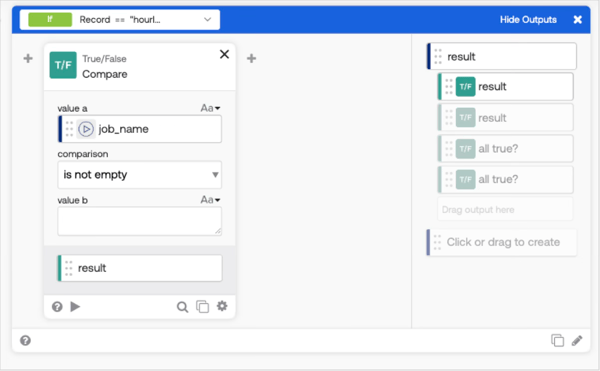This screenshot has height=371, width=600.
Task: Open Compare card settings gear
Action: 222,306
